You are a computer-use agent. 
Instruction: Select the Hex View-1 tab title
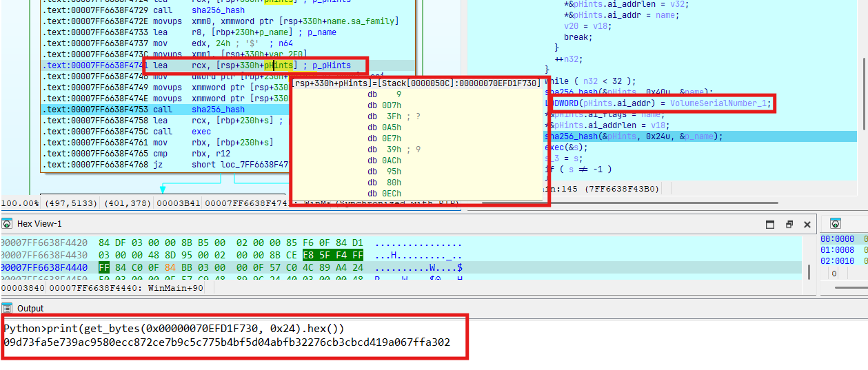(39, 224)
